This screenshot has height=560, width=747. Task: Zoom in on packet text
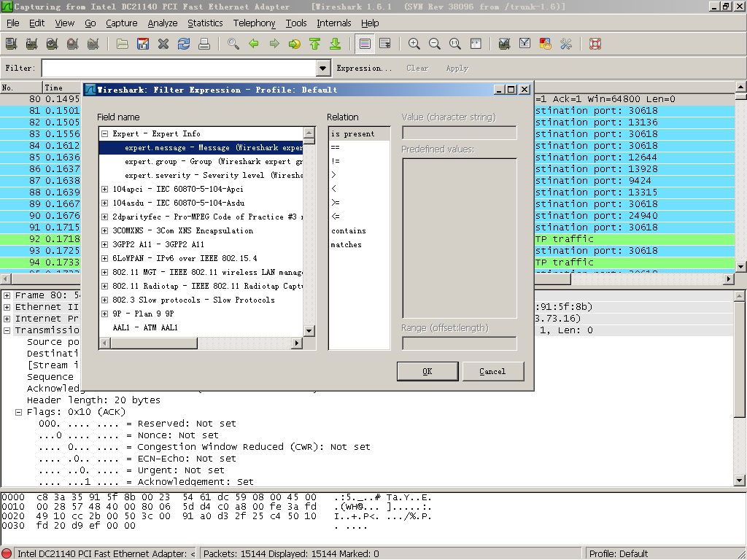pyautogui.click(x=414, y=44)
